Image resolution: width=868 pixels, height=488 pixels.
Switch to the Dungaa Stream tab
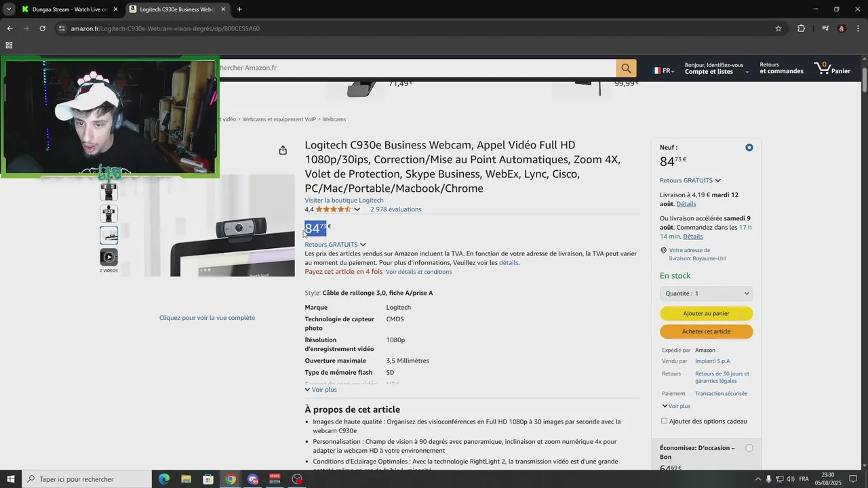[x=64, y=9]
